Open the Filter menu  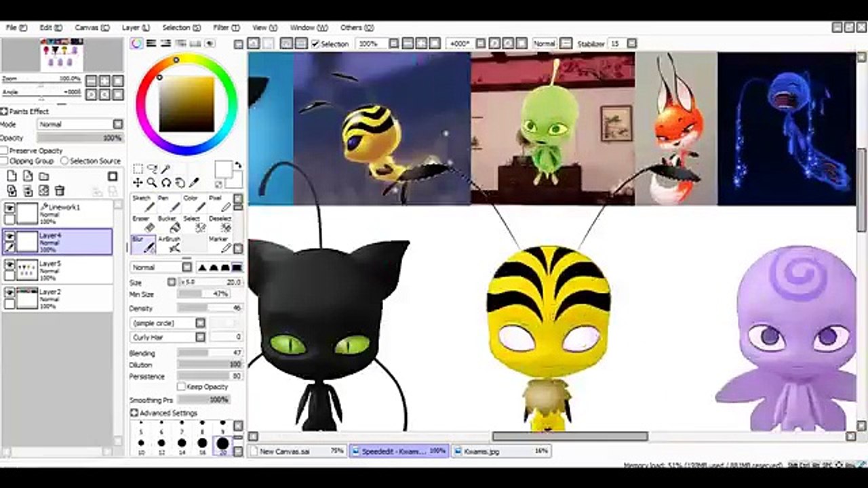click(x=226, y=28)
